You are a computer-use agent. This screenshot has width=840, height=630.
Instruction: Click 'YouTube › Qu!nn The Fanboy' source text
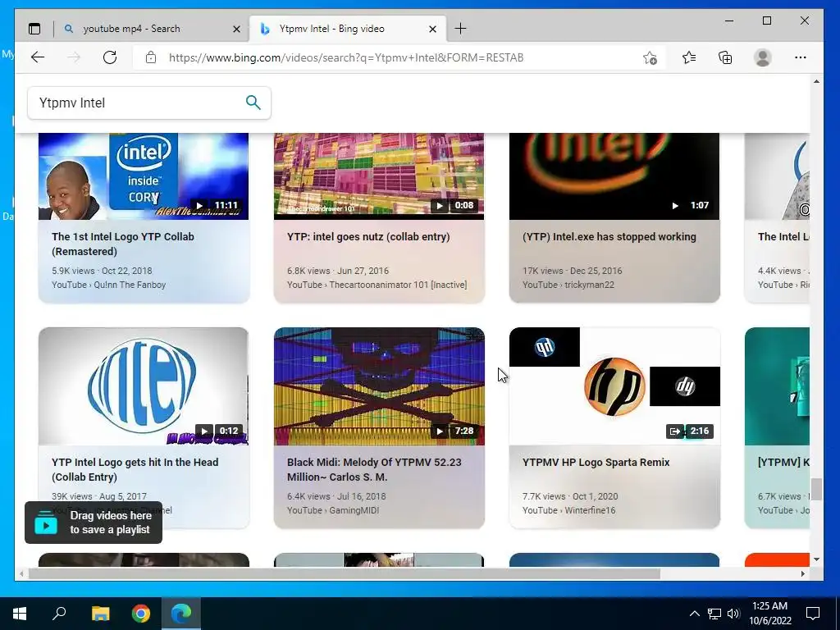[x=109, y=285]
